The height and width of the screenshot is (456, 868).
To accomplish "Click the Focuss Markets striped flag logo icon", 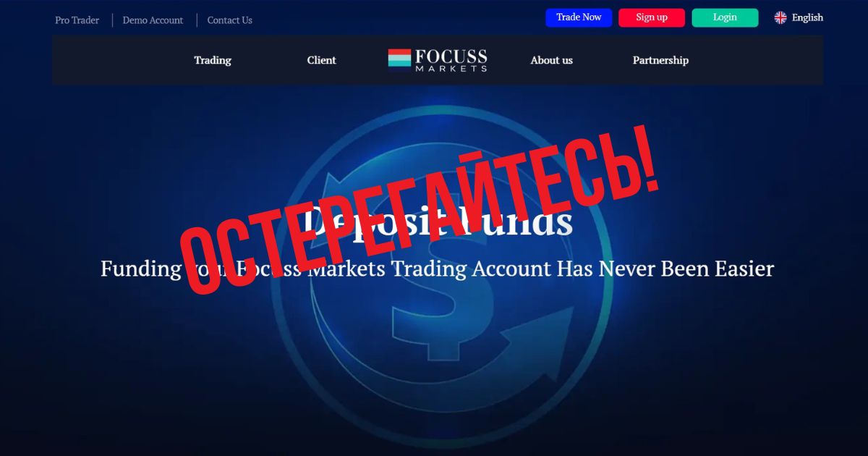I will click(x=399, y=60).
